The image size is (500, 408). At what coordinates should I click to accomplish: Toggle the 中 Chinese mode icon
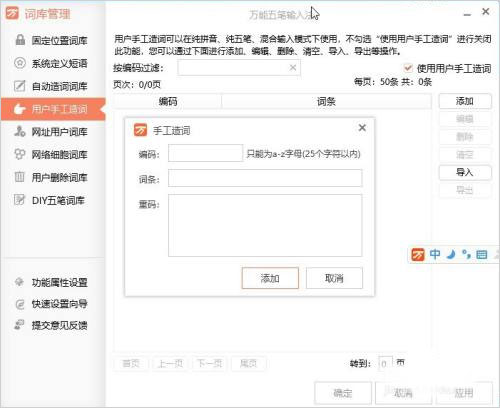click(435, 255)
